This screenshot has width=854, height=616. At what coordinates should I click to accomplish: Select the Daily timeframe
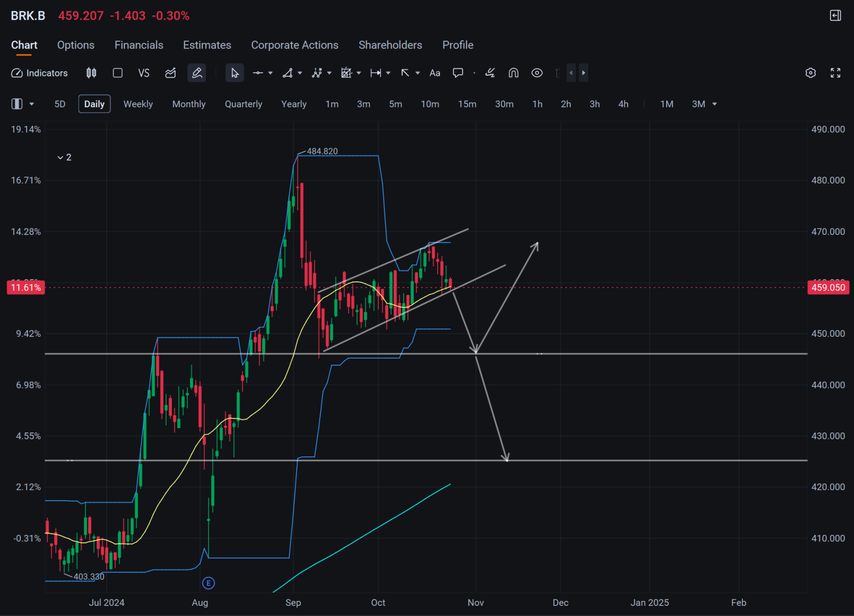click(94, 104)
